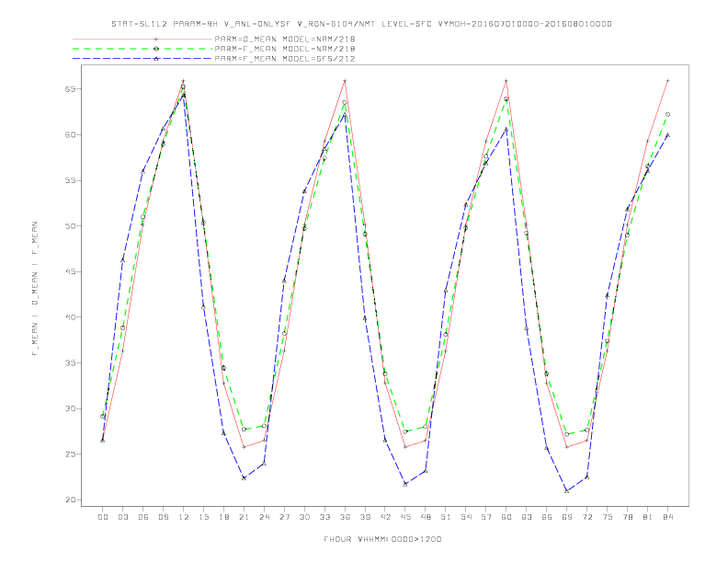This screenshot has height=563, width=728.
Task: Click the x-axis forecast hour label 18
Action: [x=223, y=517]
